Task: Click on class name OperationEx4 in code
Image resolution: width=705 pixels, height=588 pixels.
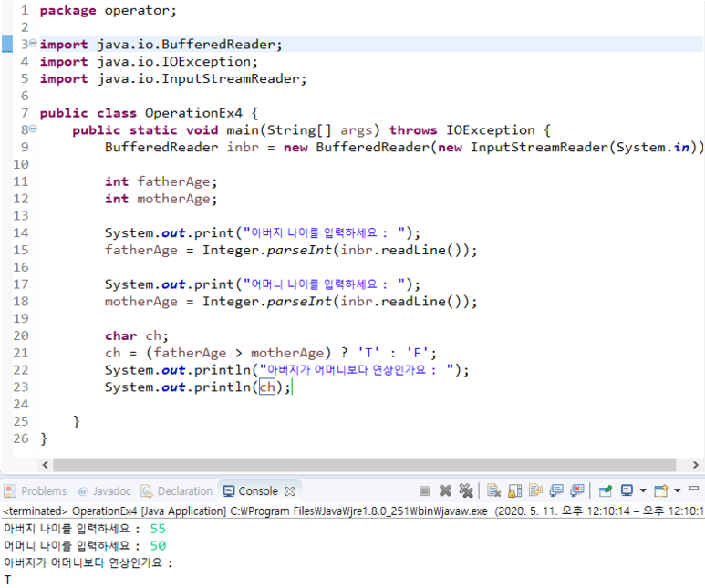Action: pos(193,113)
